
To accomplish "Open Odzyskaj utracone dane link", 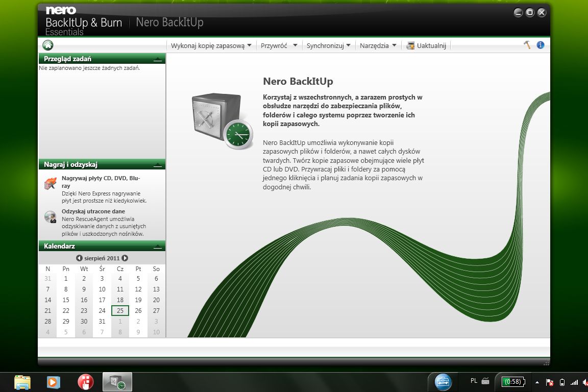I will (x=93, y=211).
